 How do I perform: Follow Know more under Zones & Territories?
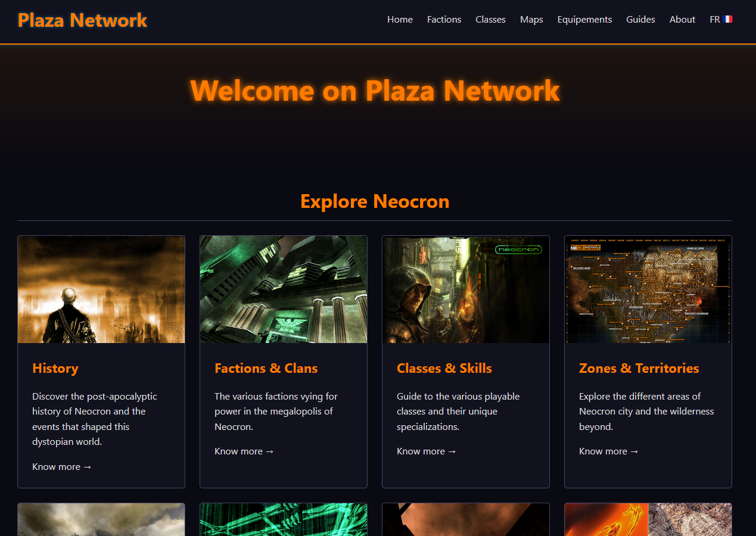click(x=609, y=451)
